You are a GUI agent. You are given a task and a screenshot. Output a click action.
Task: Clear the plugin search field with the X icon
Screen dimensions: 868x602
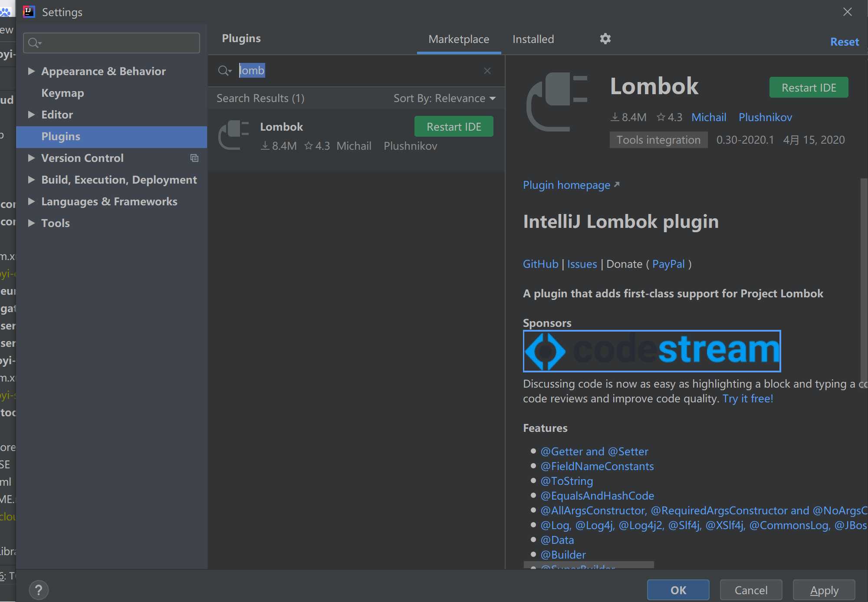click(487, 71)
